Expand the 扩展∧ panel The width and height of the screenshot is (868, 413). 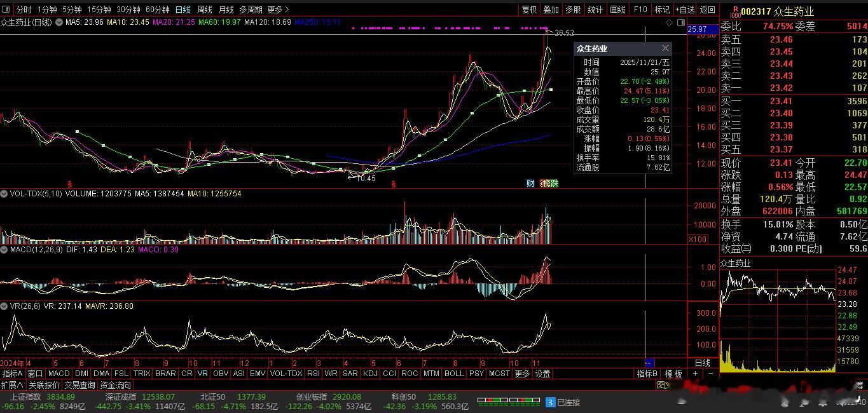pyautogui.click(x=12, y=385)
